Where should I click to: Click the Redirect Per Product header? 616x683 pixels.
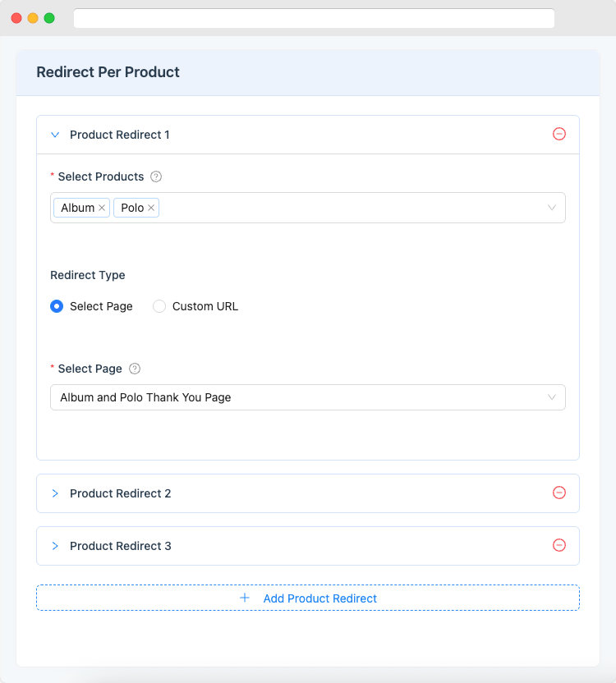(107, 72)
